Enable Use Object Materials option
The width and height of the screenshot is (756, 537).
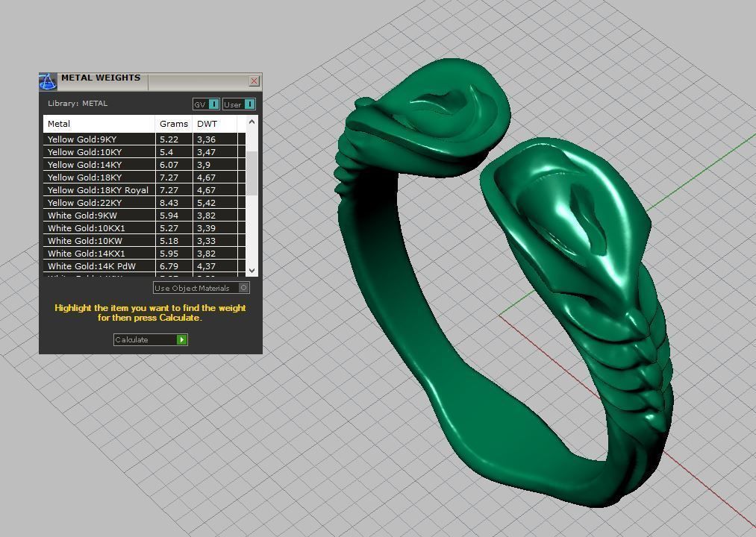tap(201, 288)
